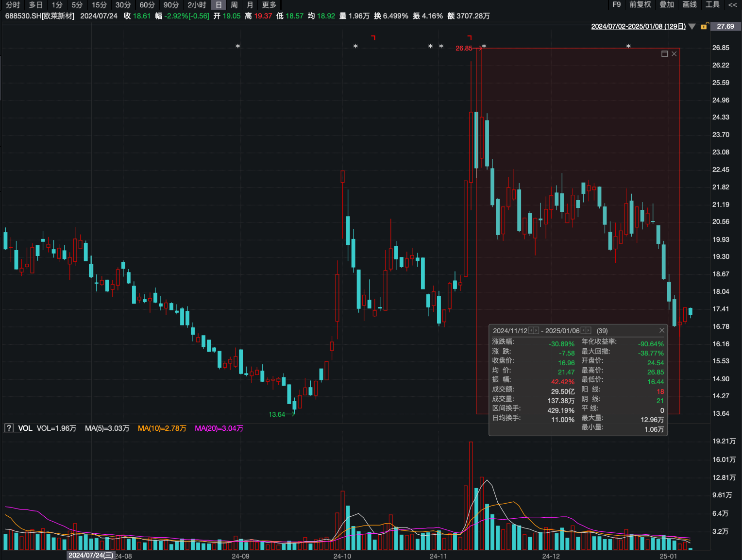This screenshot has height=560, width=742.
Task: Open the 前复权 adjustment option
Action: point(640,4)
